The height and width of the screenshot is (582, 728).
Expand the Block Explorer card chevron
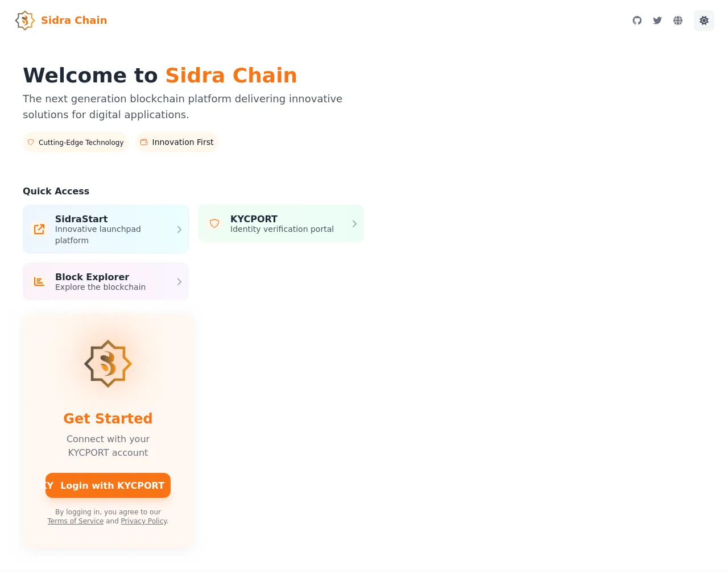[x=179, y=281]
